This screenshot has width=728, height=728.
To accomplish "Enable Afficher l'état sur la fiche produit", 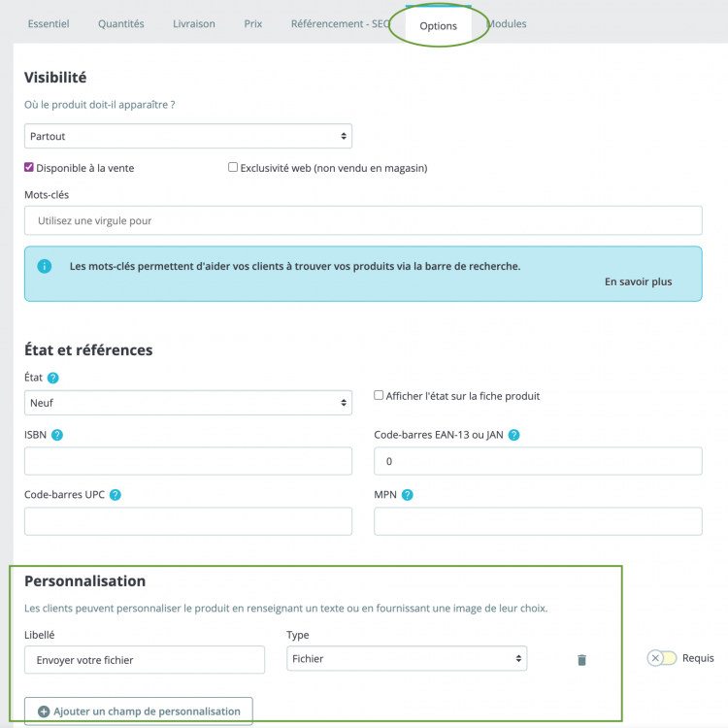I will [x=380, y=396].
